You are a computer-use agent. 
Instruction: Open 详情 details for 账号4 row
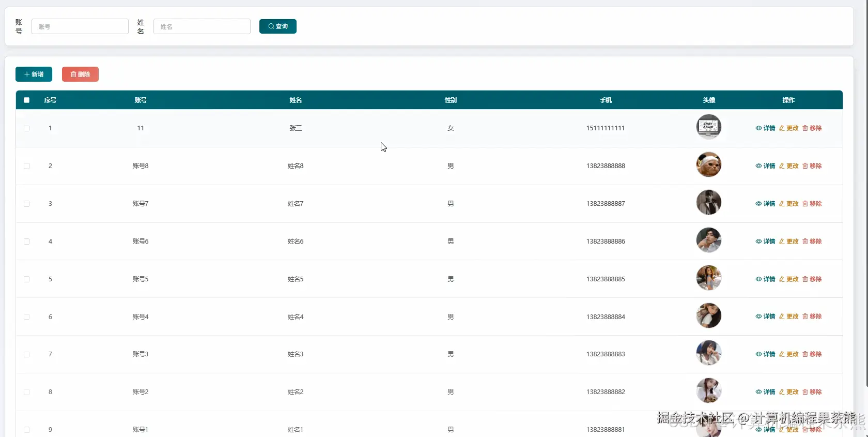(x=765, y=317)
